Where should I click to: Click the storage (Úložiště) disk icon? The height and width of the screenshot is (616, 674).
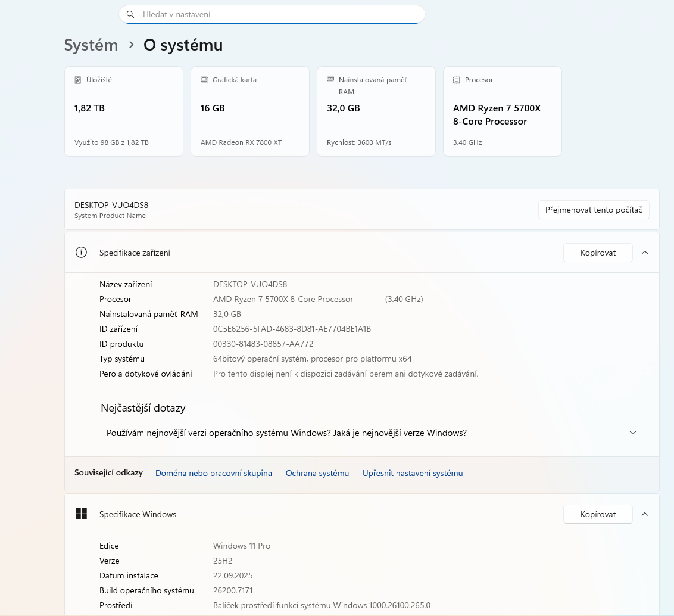click(78, 80)
